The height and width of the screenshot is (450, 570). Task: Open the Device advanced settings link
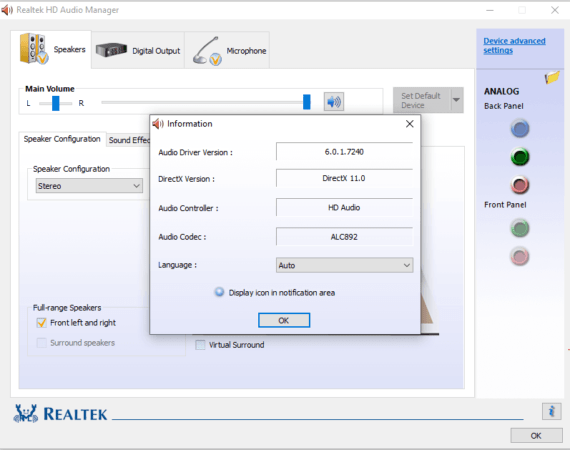(x=514, y=45)
